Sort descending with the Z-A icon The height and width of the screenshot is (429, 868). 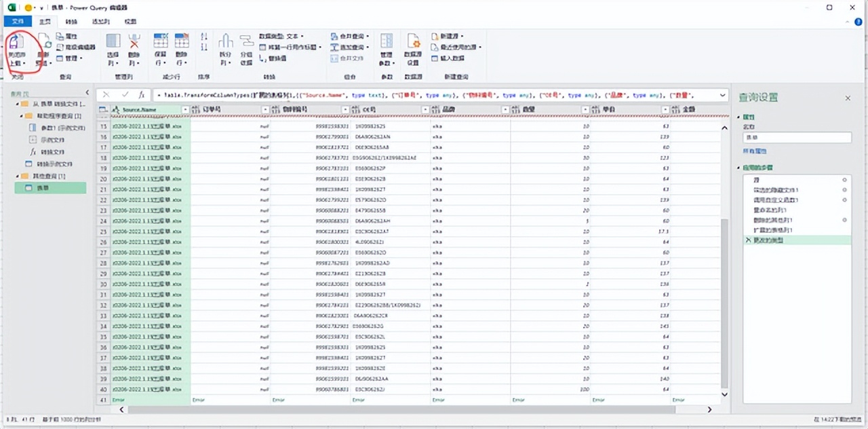click(x=204, y=48)
